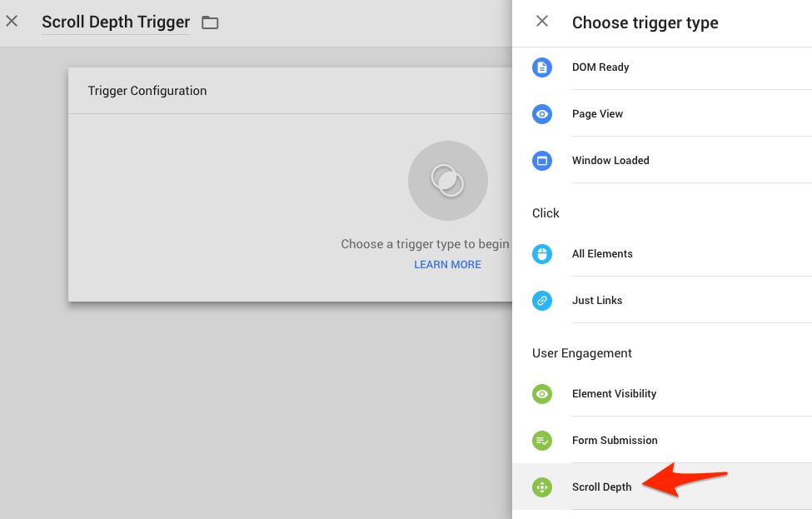Click the Just Links chain icon

click(541, 301)
